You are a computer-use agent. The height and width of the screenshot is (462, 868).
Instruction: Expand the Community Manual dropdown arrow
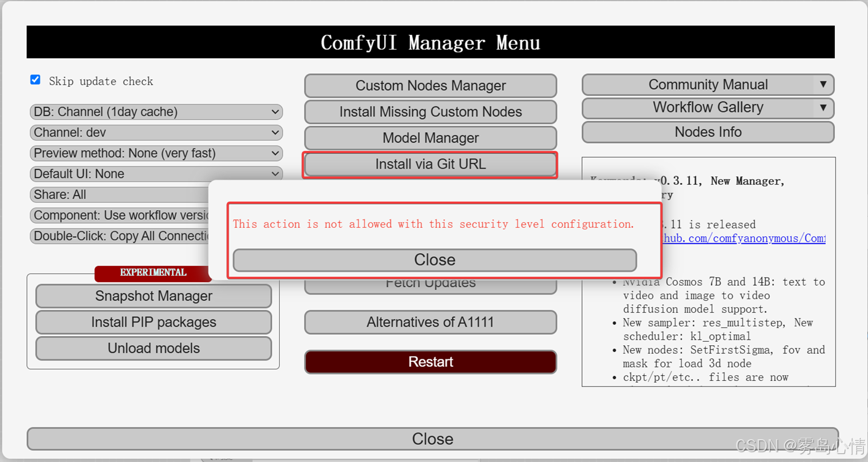pos(823,84)
